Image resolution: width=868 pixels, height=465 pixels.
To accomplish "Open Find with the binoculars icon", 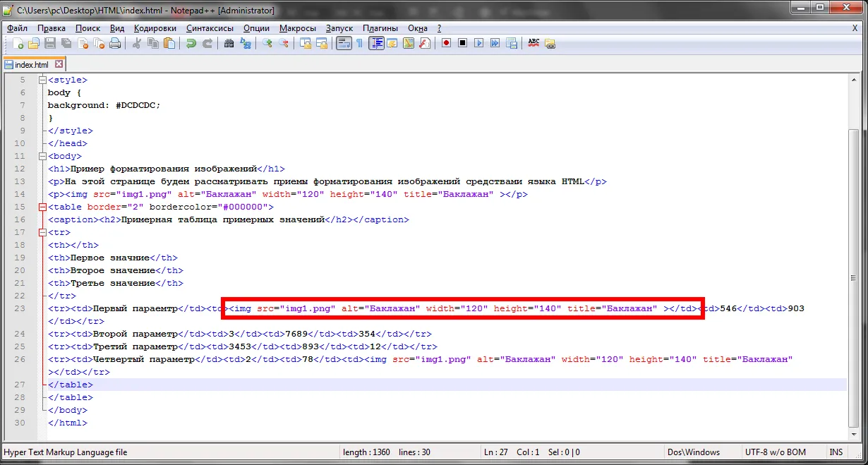I will [229, 43].
